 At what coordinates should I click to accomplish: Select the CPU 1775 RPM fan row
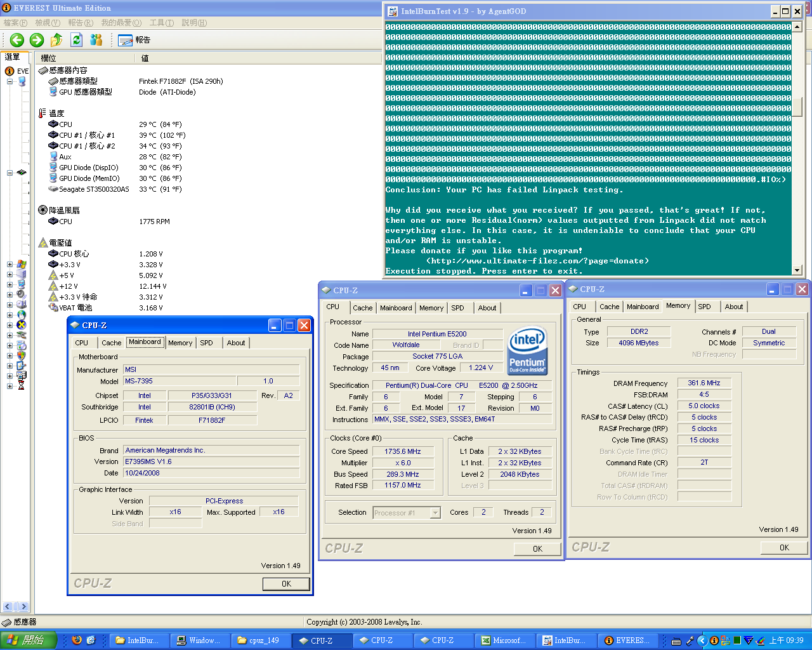click(x=109, y=222)
